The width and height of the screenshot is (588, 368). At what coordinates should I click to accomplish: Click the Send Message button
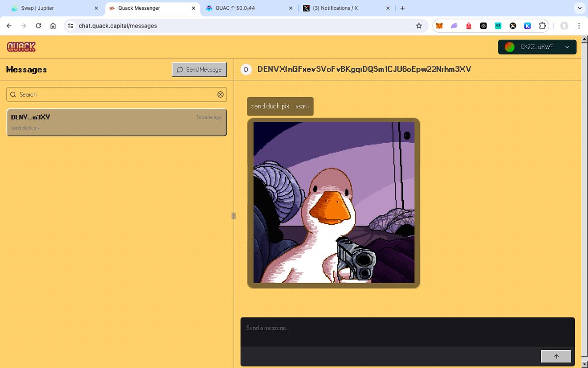pos(199,70)
